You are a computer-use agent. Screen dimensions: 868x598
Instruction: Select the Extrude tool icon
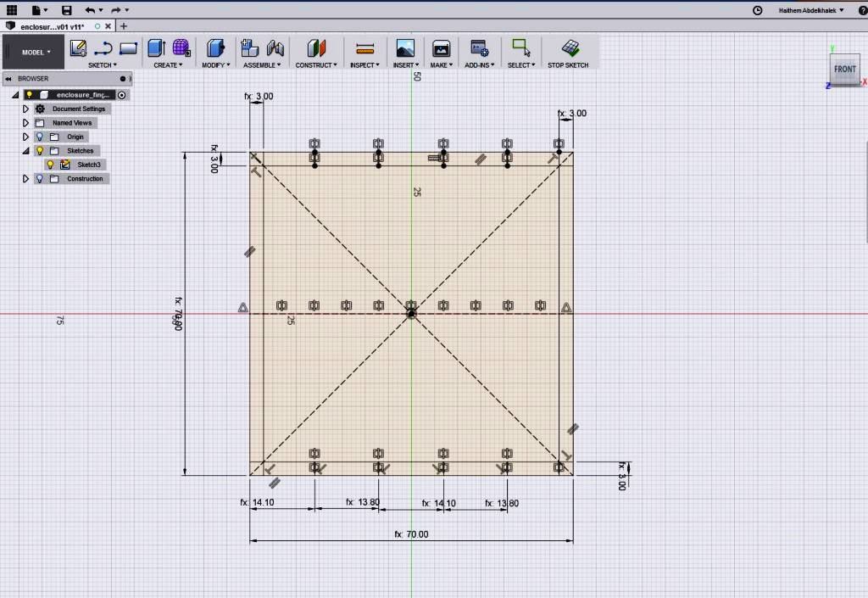(x=157, y=48)
